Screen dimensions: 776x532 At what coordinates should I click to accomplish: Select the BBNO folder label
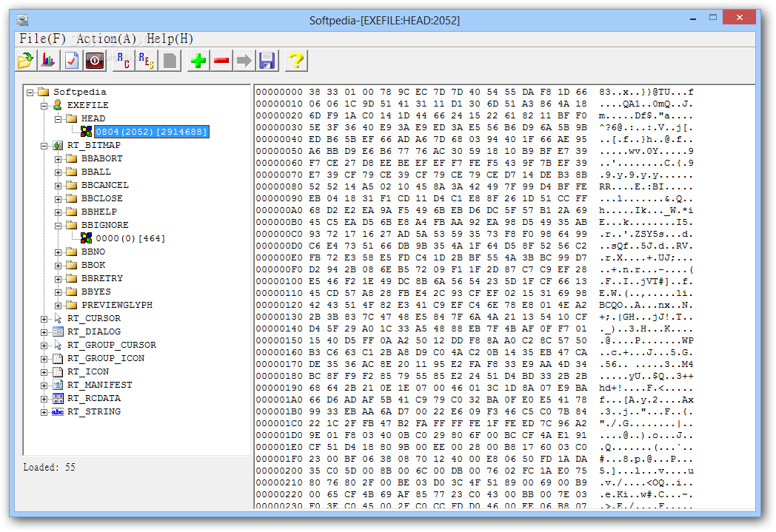point(93,252)
